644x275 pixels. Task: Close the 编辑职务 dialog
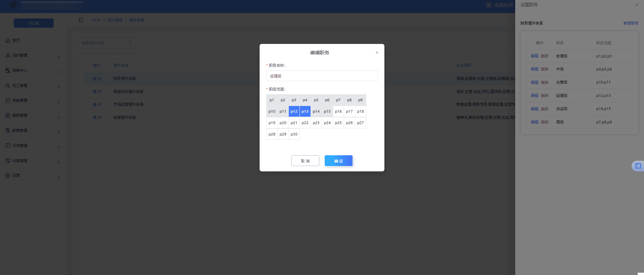pyautogui.click(x=377, y=53)
